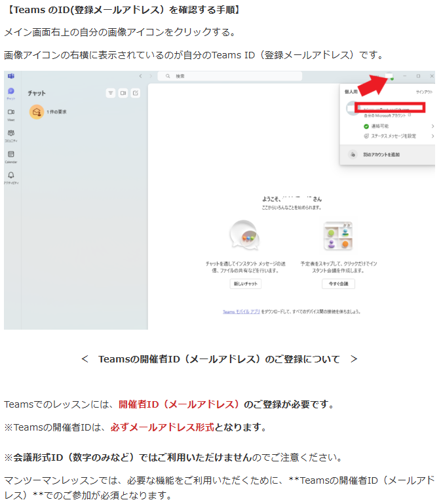Click ここからいろんなことを始められます text

(x=292, y=208)
